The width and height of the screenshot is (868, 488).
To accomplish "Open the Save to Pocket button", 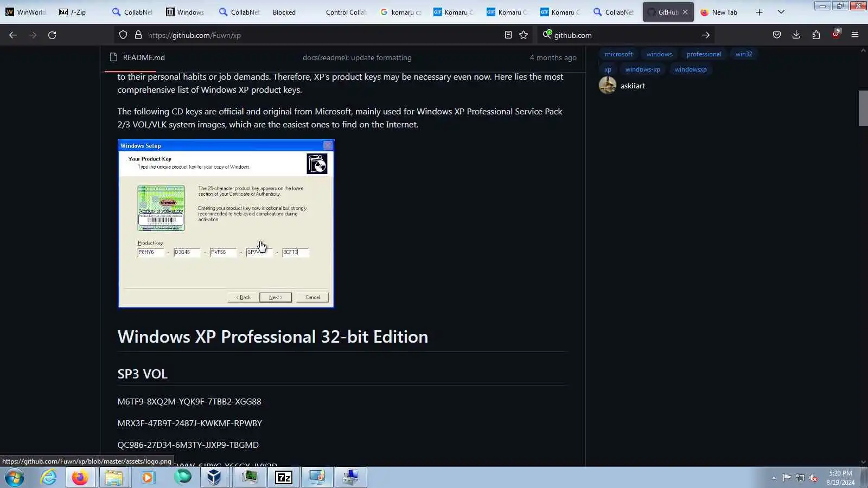I will 777,35.
